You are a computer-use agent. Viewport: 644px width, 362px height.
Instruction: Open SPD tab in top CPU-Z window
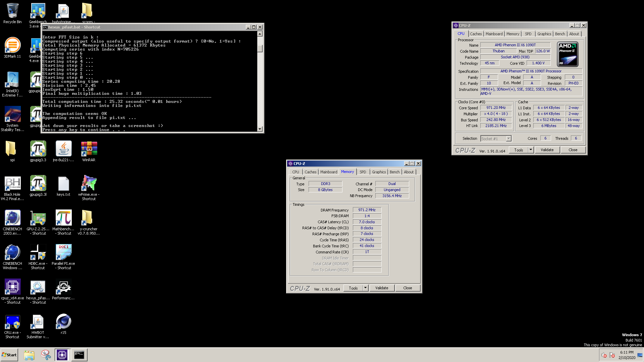528,34
